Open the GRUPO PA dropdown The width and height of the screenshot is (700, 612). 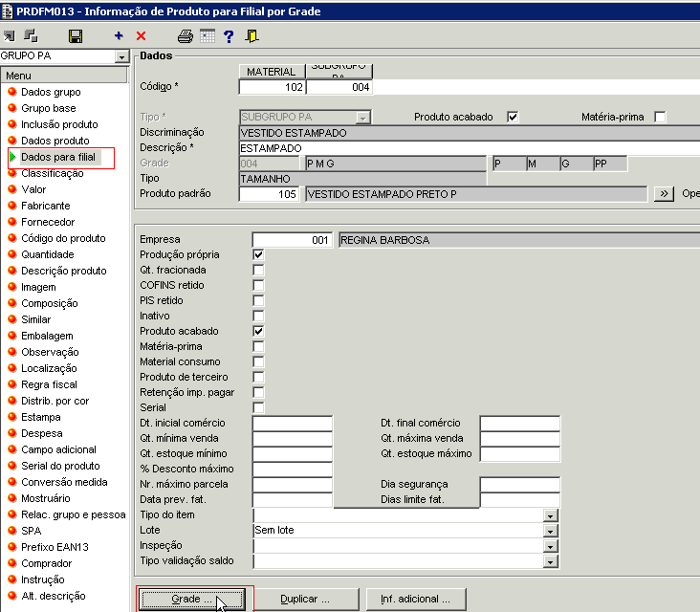pyautogui.click(x=120, y=56)
